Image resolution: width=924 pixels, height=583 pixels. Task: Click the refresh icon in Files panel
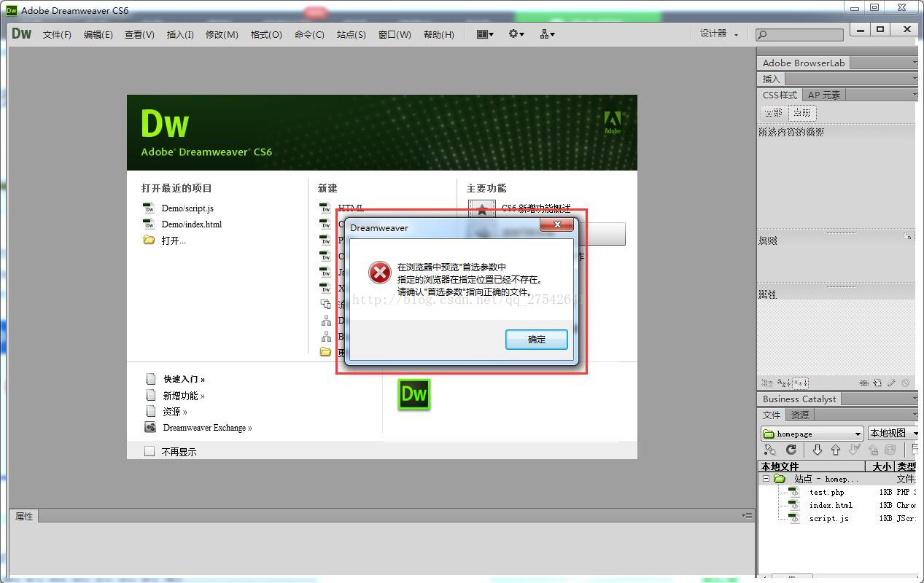[791, 450]
